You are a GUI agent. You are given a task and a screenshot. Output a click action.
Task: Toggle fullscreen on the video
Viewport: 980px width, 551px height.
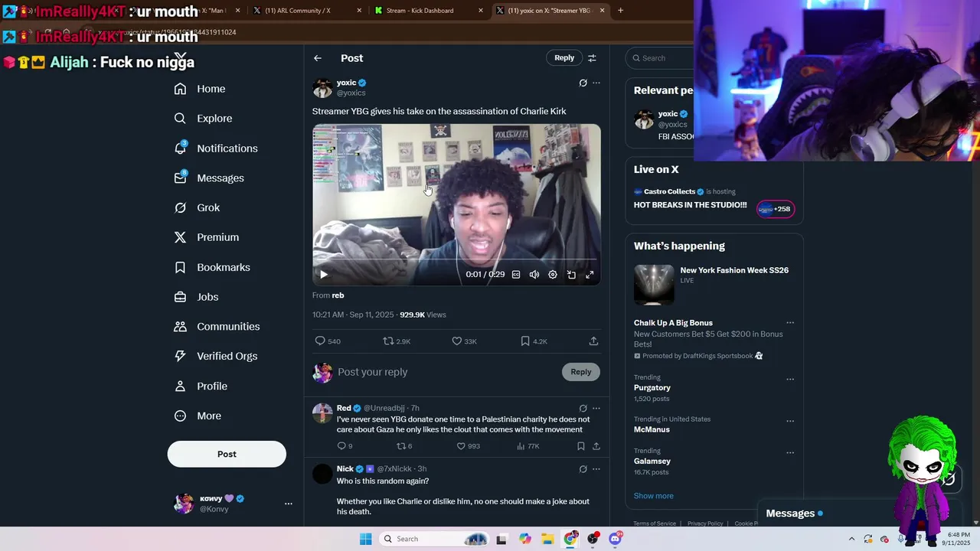pos(590,275)
